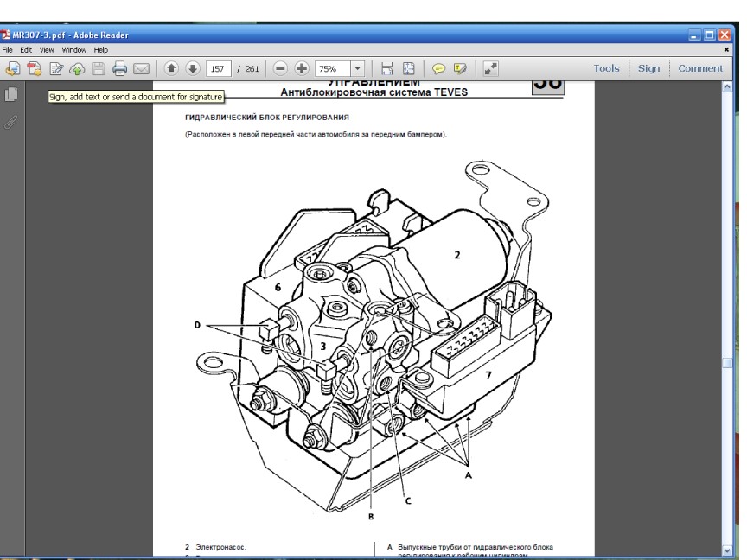The height and width of the screenshot is (560, 747).
Task: Click diagram label 'D'
Action: coord(197,325)
